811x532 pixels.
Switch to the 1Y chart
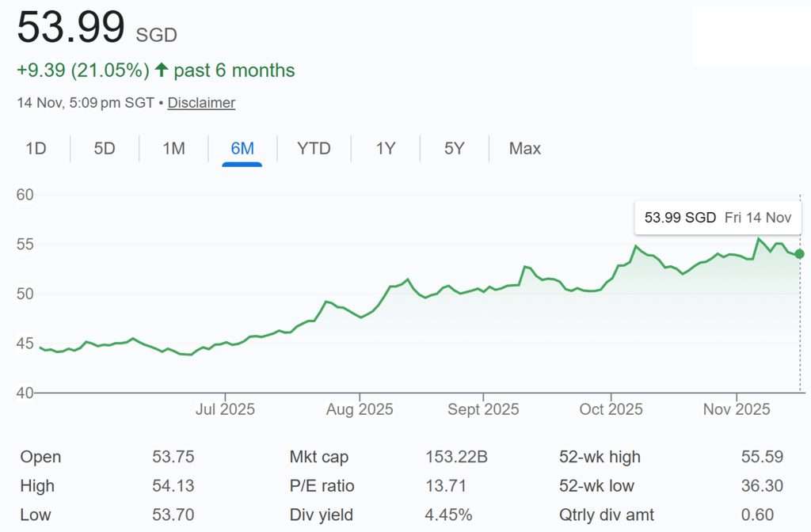coord(384,148)
